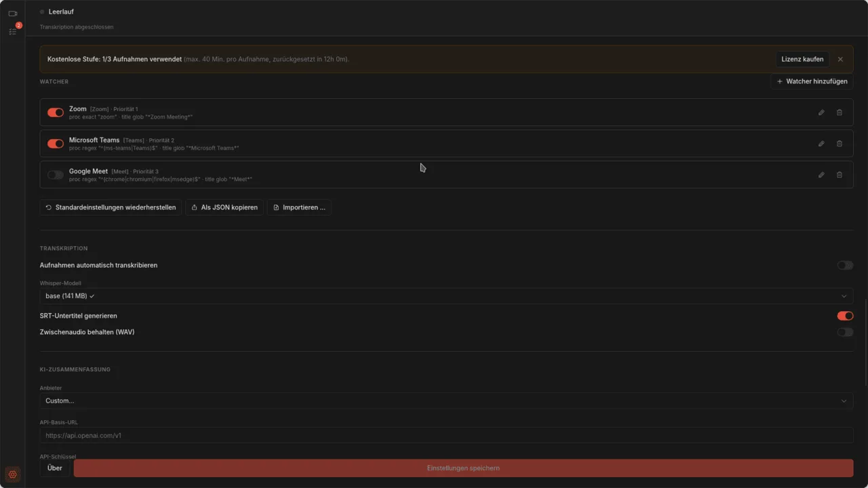Edit the Zoom watcher with pencil icon
Screen dimensions: 868x488
coord(821,113)
